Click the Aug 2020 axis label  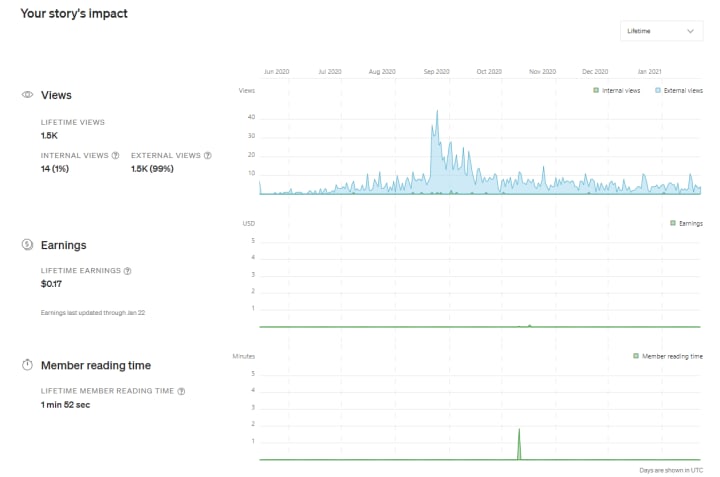point(382,72)
